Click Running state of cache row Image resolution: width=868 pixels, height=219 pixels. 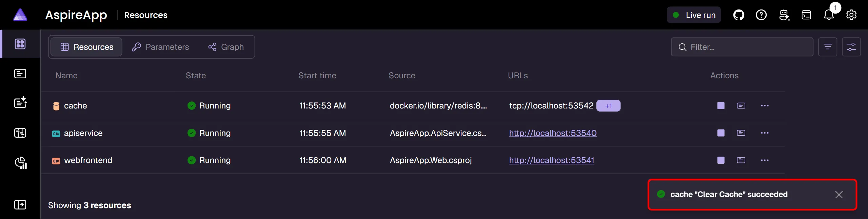(209, 106)
